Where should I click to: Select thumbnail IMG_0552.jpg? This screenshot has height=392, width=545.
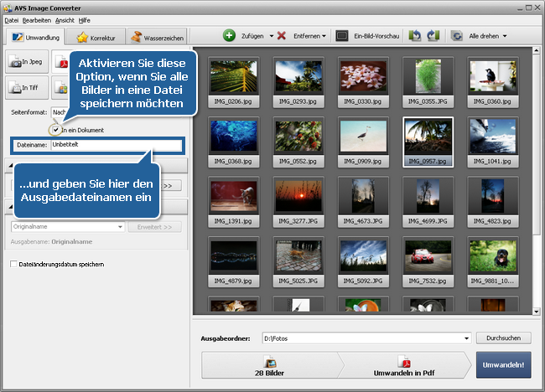click(x=298, y=142)
